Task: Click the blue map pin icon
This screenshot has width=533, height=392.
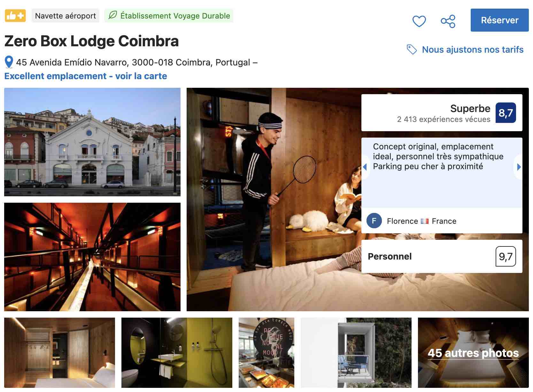Action: [x=9, y=62]
